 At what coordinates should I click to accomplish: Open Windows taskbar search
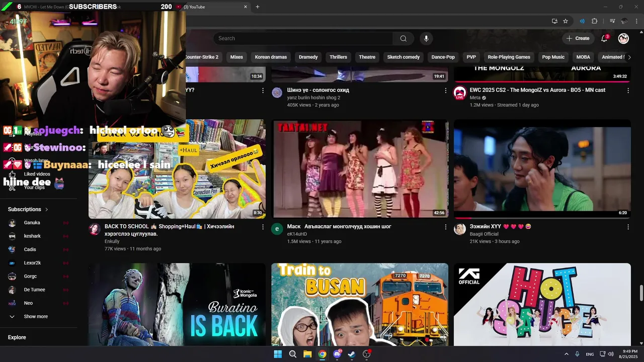pyautogui.click(x=292, y=354)
